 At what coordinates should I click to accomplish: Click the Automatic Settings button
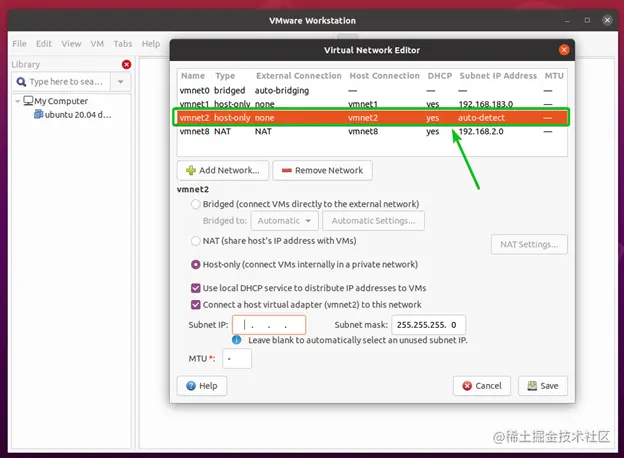pyautogui.click(x=373, y=221)
